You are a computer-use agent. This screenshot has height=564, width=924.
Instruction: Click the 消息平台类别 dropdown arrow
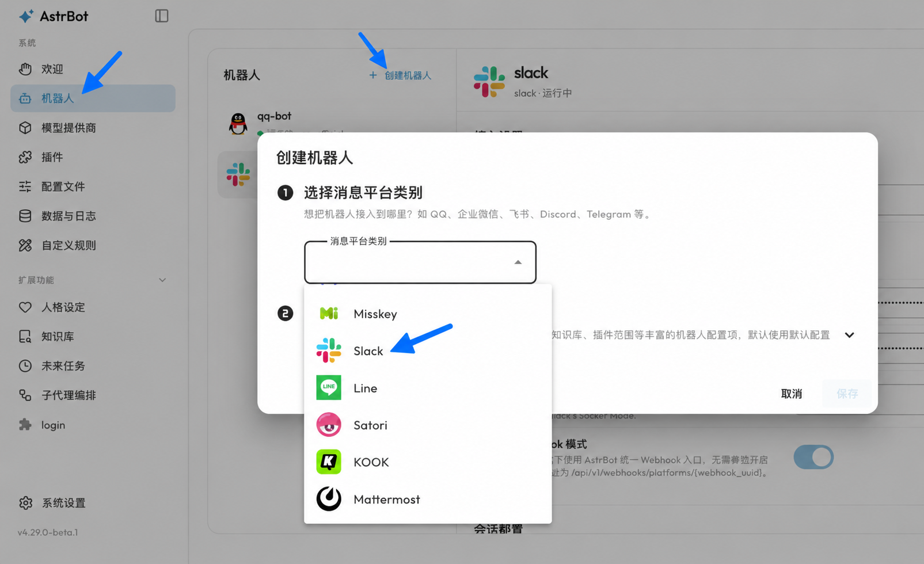coord(518,262)
